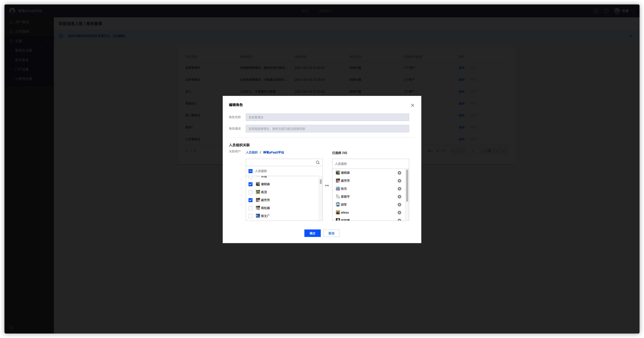Check the 高顶 checkbox

[x=250, y=192]
